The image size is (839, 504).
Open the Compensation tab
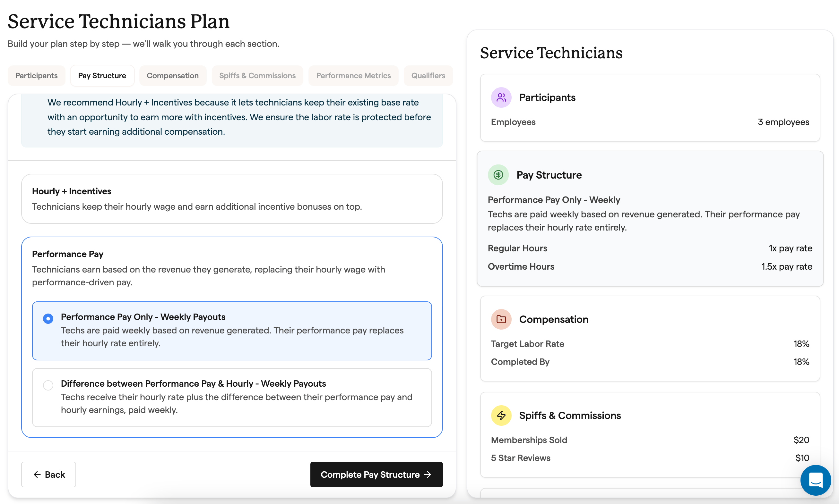pyautogui.click(x=173, y=75)
